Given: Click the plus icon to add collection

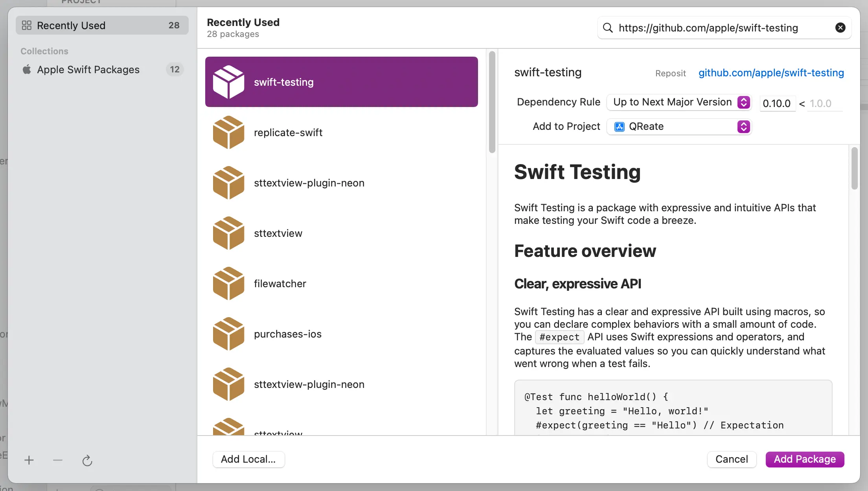Looking at the screenshot, I should click(x=29, y=460).
